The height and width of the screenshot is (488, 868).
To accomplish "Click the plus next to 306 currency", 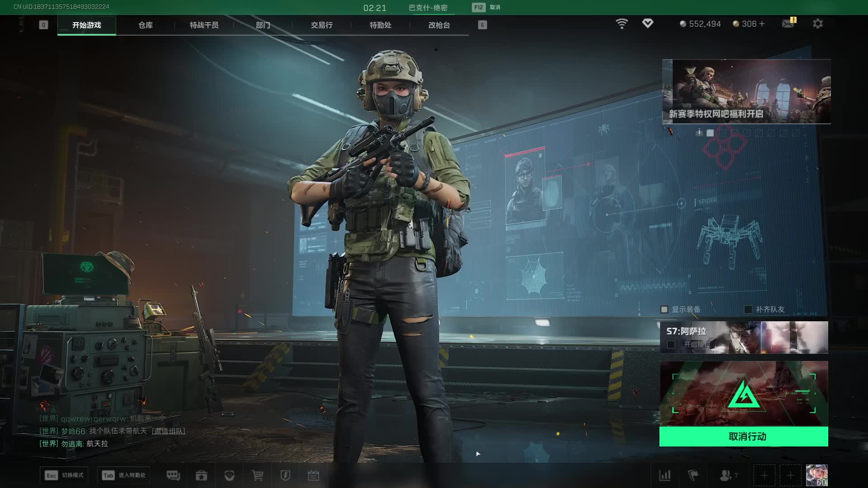I will tap(762, 23).
